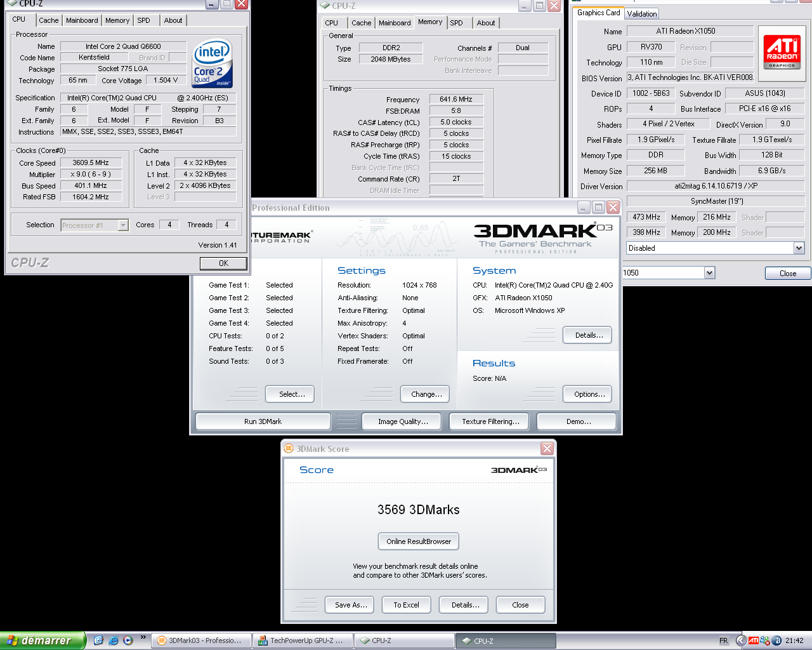Click To Excel in the Score dialog

point(406,605)
